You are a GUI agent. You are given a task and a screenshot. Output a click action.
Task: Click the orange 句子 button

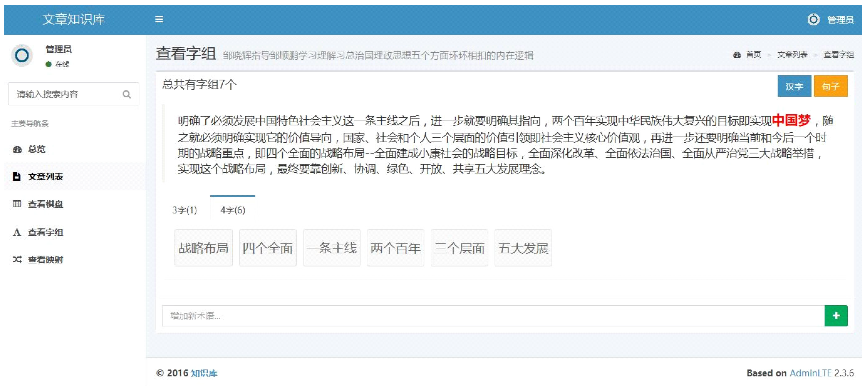[830, 87]
